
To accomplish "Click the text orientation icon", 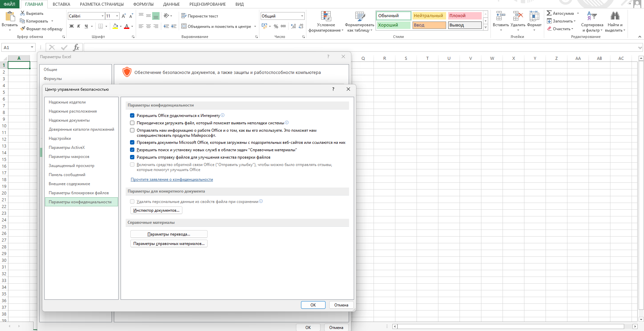I will click(x=166, y=16).
